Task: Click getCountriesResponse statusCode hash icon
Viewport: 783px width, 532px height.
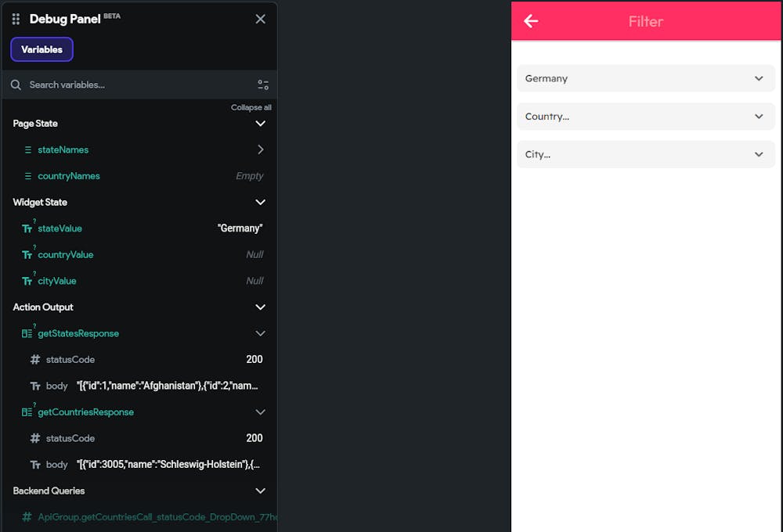Action: [35, 438]
